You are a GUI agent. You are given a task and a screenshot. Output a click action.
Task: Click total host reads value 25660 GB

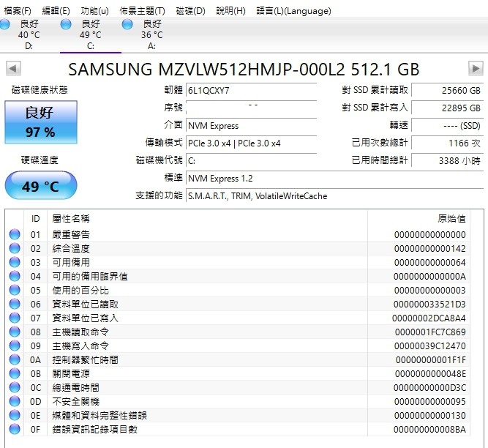point(447,91)
